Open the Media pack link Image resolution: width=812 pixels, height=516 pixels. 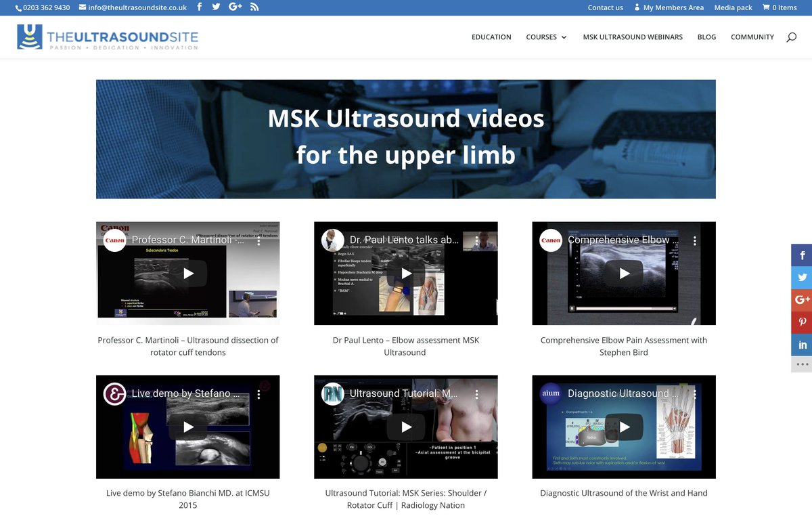733,7
